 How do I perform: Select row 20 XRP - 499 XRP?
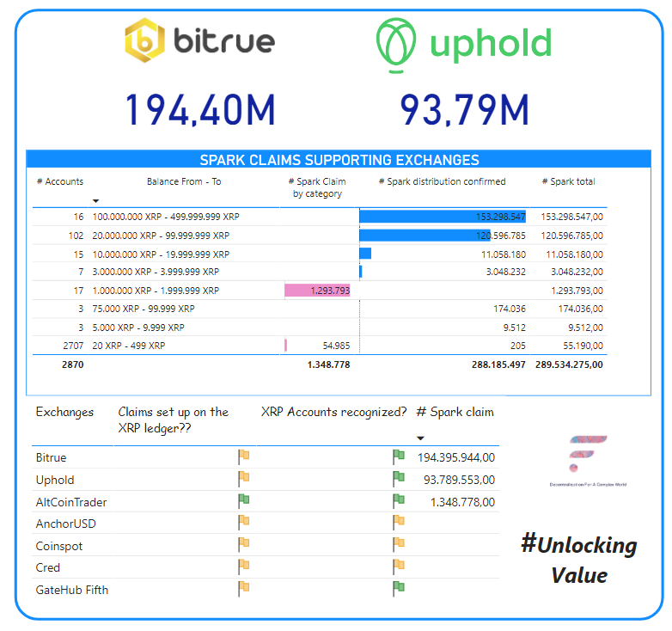pos(320,346)
